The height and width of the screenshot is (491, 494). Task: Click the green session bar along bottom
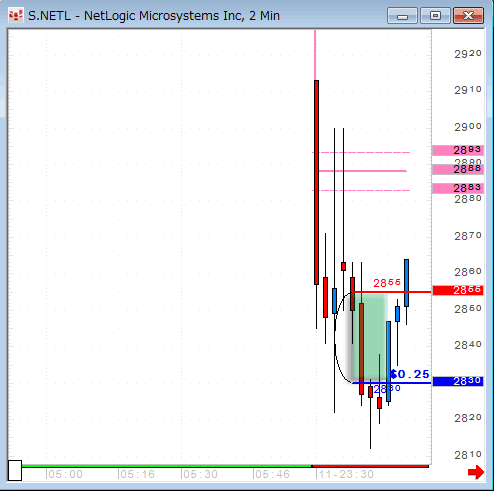click(166, 466)
